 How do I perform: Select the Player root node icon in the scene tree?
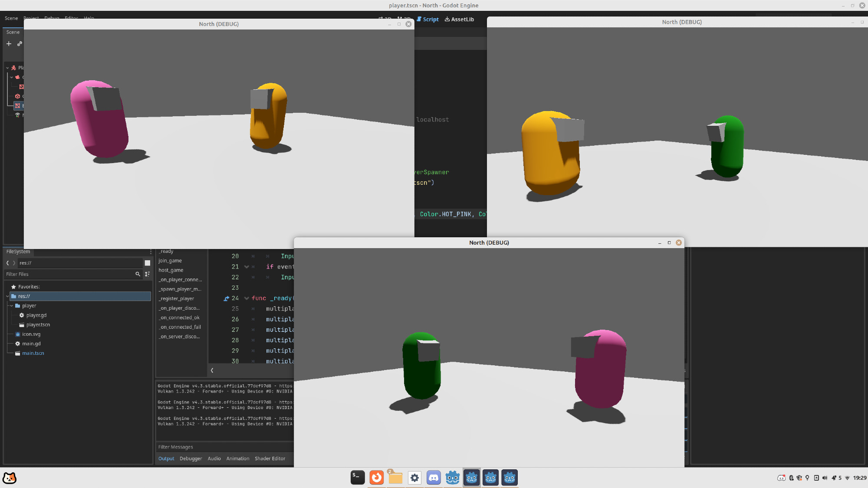(14, 68)
